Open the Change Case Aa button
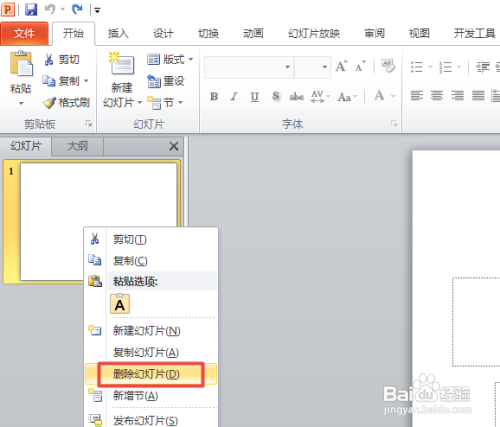The height and width of the screenshot is (427, 500). point(347,97)
